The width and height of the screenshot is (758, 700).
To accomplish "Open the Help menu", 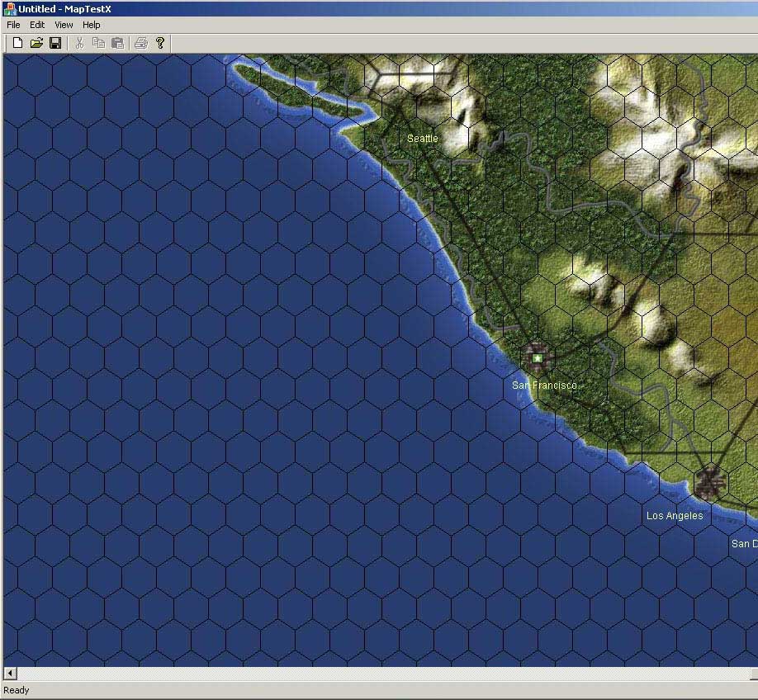I will click(x=92, y=25).
